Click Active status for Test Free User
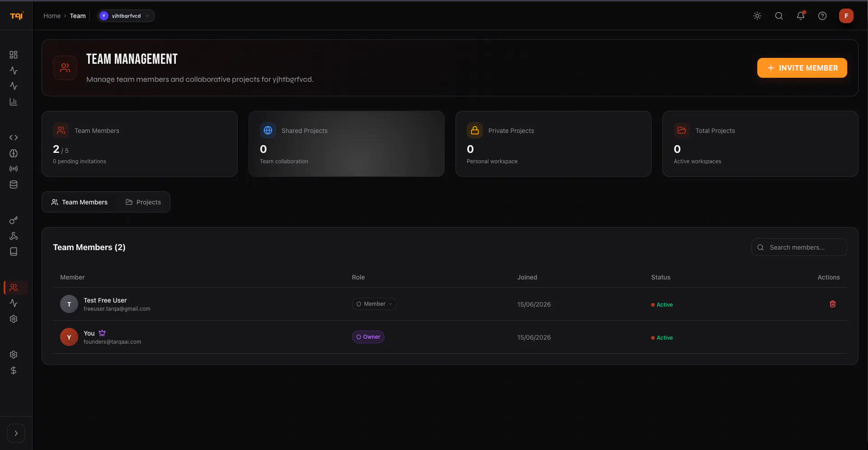Screen dimensions: 868x450 click(662, 305)
